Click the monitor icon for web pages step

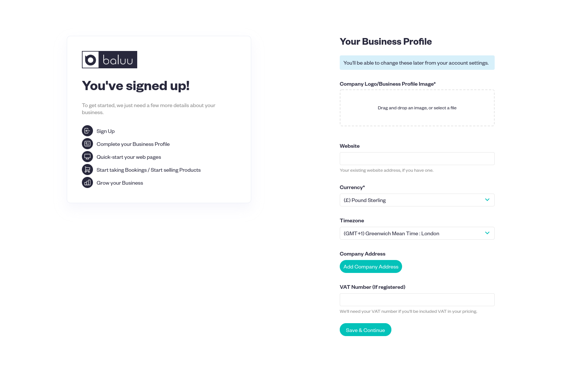[x=87, y=157]
